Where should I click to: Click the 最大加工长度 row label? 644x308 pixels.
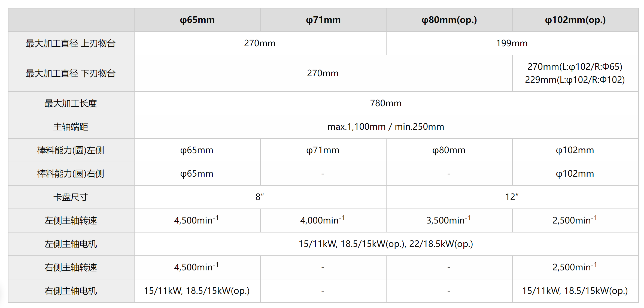[x=71, y=103]
